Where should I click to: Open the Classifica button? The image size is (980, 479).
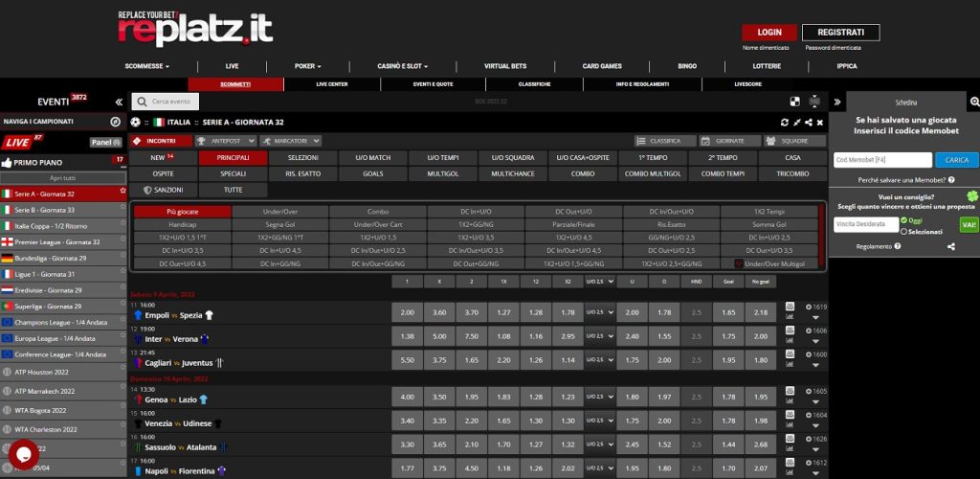[x=665, y=142]
